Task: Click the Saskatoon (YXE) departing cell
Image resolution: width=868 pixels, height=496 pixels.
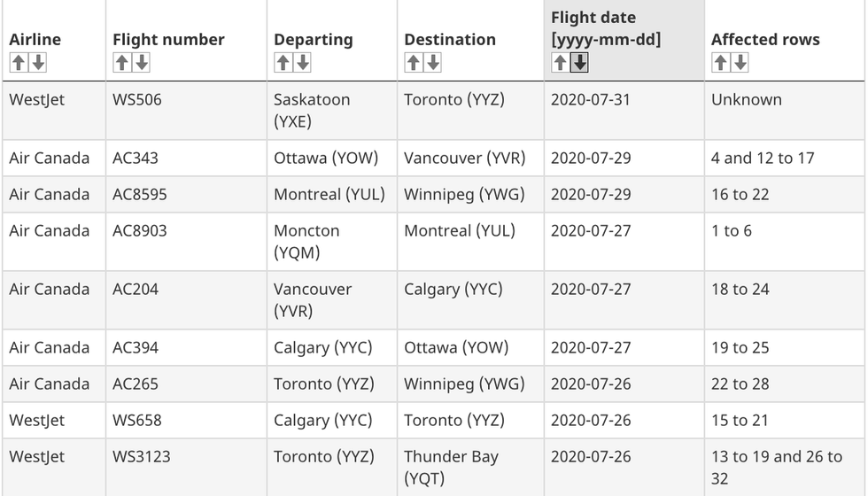Action: [x=312, y=111]
